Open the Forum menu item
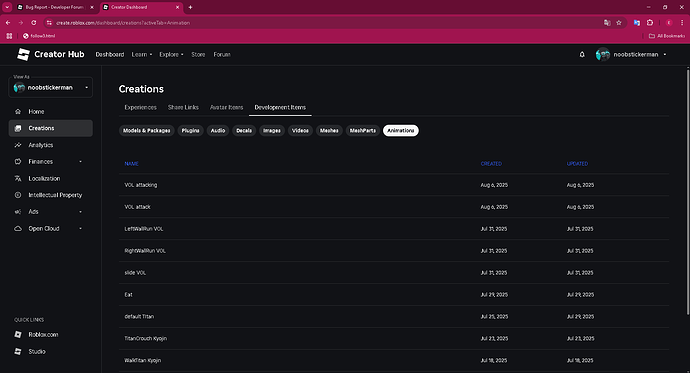690x373 pixels. coord(222,55)
